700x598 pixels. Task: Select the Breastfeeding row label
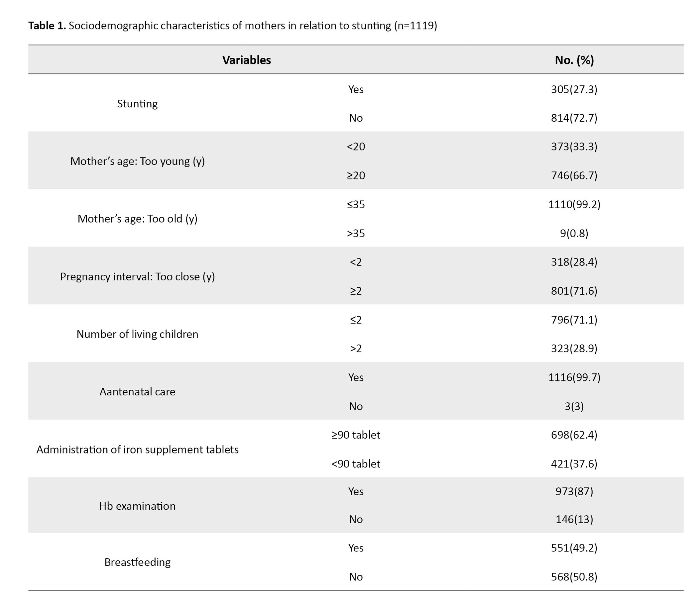pos(137,562)
